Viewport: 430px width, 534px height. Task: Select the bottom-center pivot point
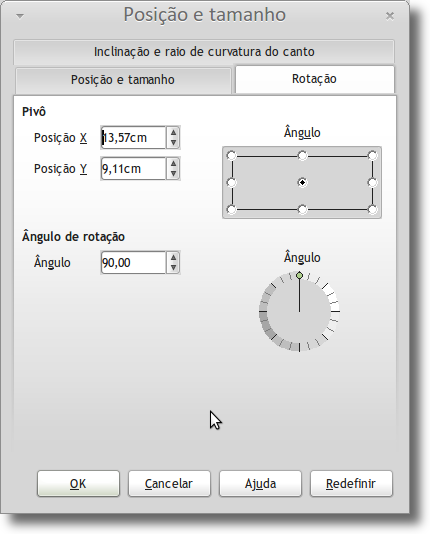(x=302, y=209)
